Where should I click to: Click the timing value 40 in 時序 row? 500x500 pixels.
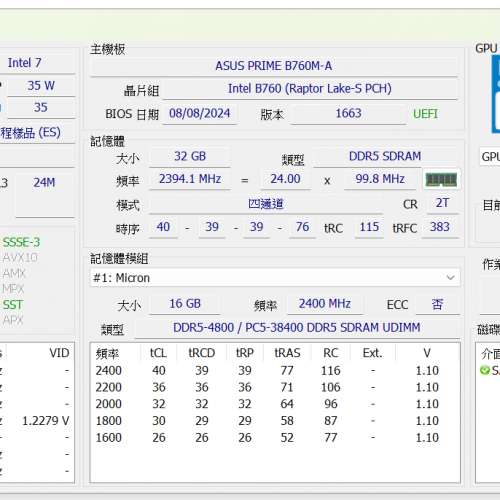[x=163, y=227]
